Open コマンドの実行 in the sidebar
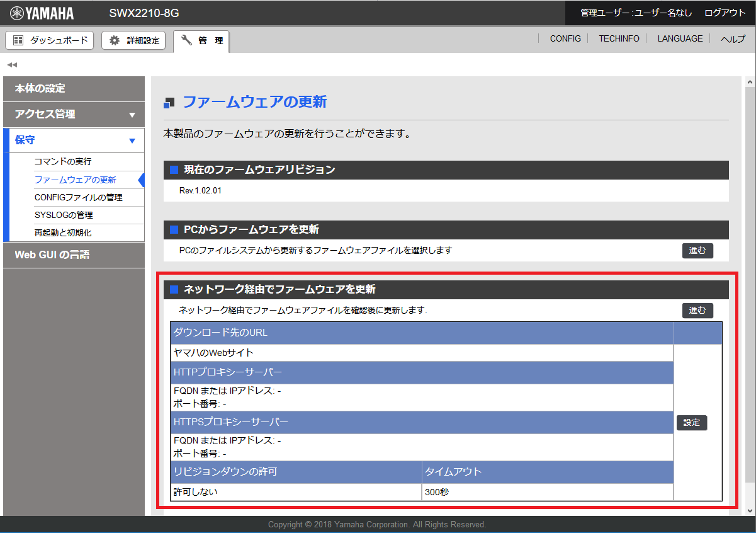The width and height of the screenshot is (756, 533). pos(63,162)
